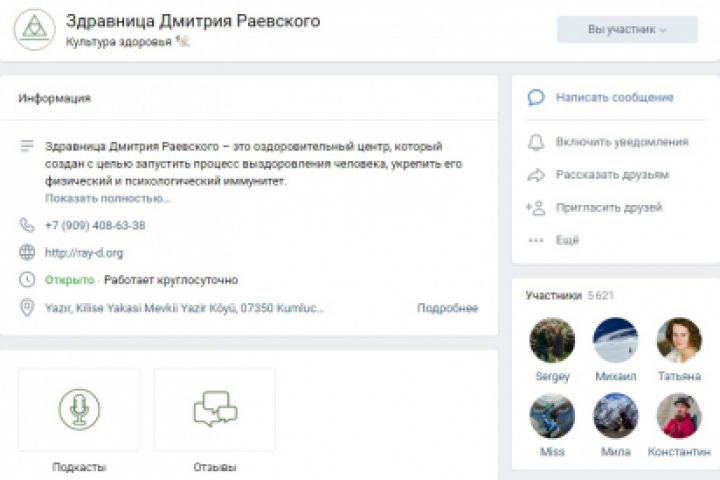720x480 pixels.
Task: Expand description with 'Показать полностью...'
Action: 107,198
